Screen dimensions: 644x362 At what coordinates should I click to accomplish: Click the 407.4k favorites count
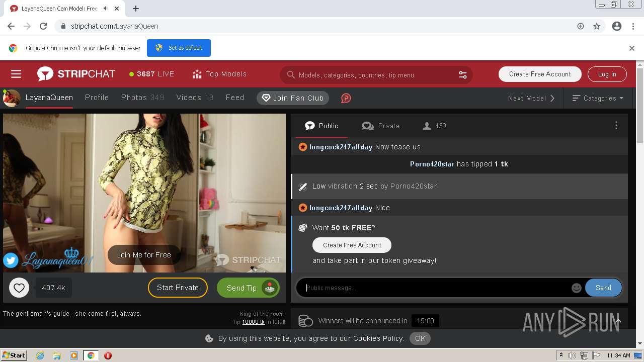pos(53,288)
